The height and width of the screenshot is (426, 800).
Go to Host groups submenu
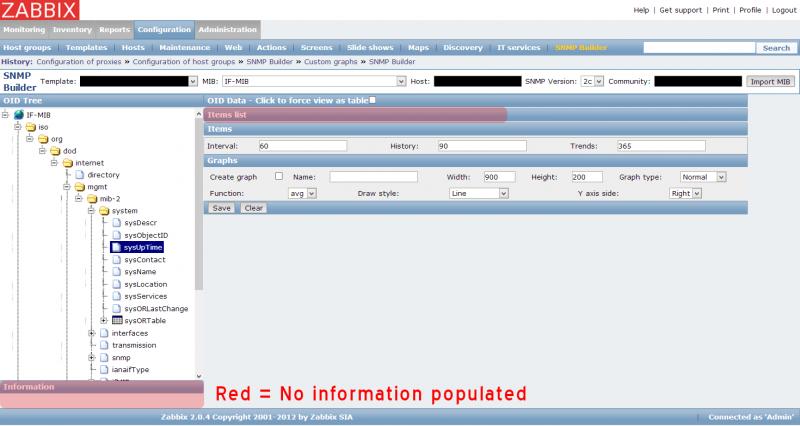[27, 47]
